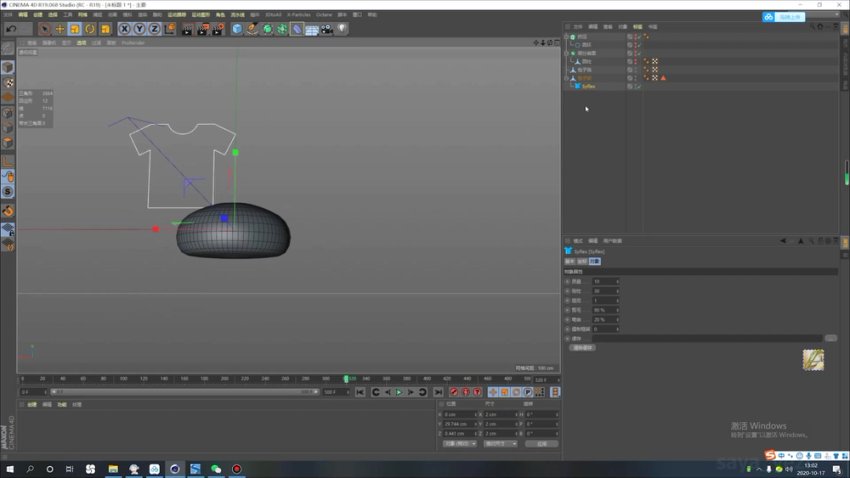Open size mode dropdown in Coordinates

(x=500, y=444)
